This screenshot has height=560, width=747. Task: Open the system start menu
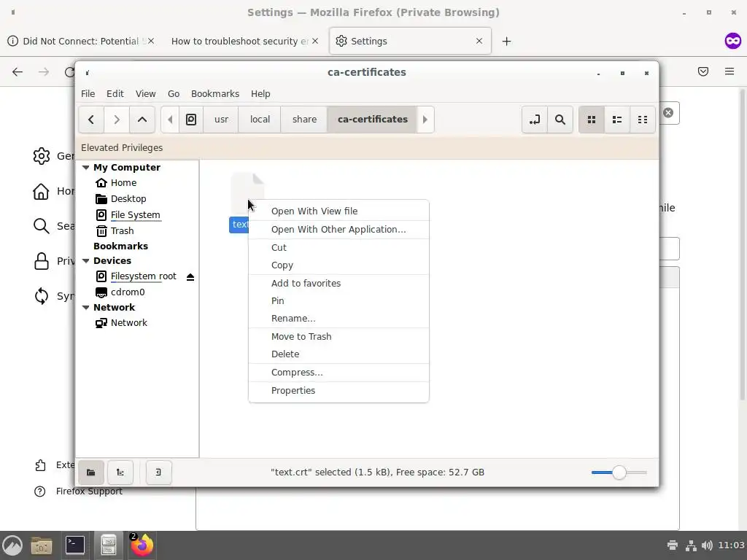pos(12,545)
